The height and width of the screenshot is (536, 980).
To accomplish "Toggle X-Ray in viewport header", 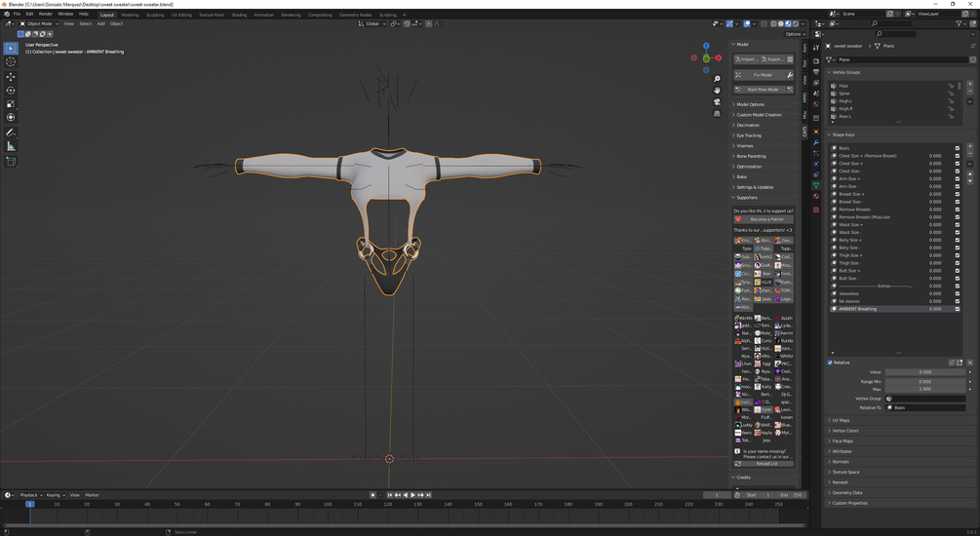I will pos(762,23).
